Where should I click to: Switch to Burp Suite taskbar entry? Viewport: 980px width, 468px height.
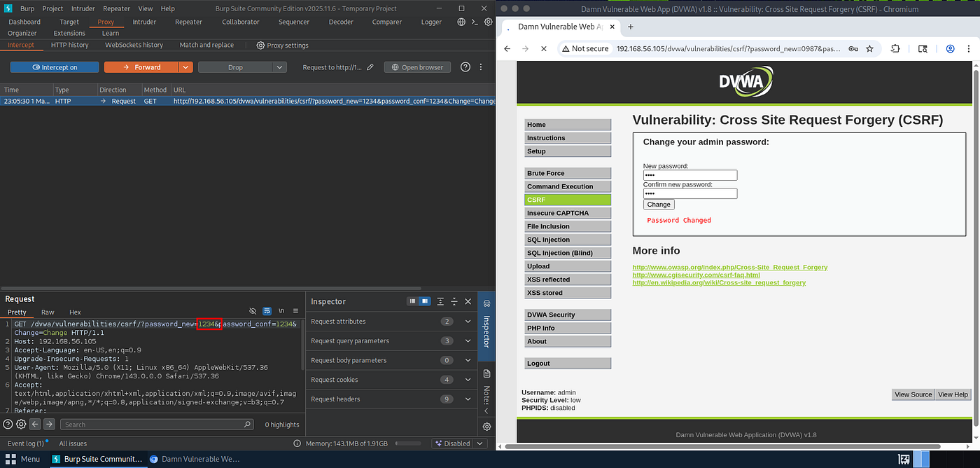point(97,459)
